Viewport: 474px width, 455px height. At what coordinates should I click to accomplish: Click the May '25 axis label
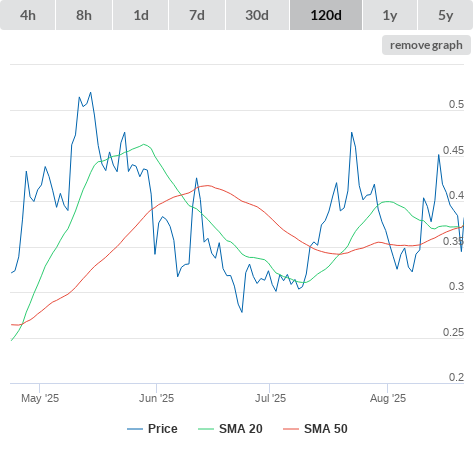tap(40, 398)
